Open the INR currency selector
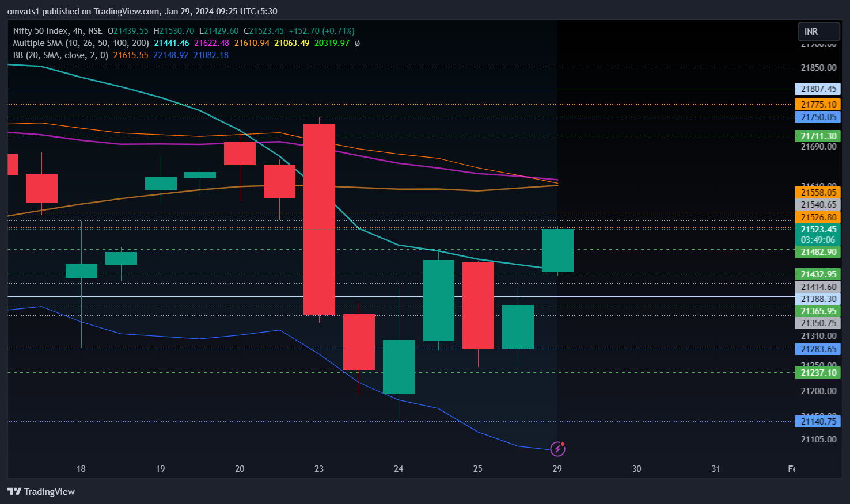The image size is (850, 504). (x=818, y=32)
